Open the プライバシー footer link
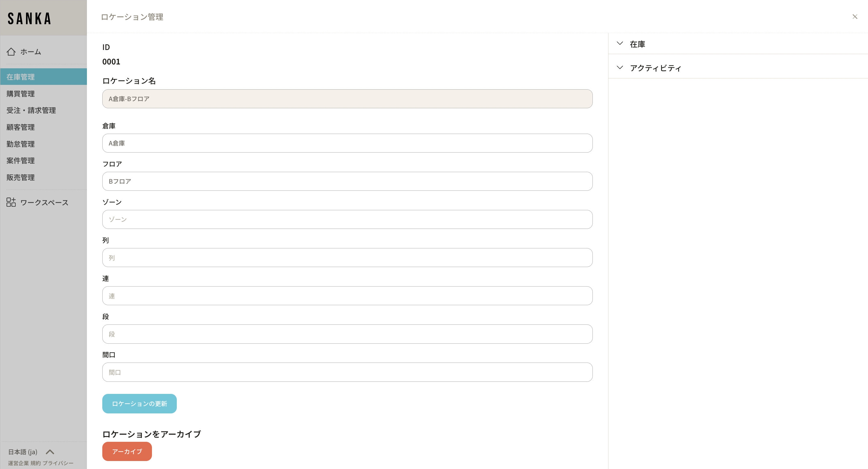This screenshot has width=868, height=469. point(58,463)
